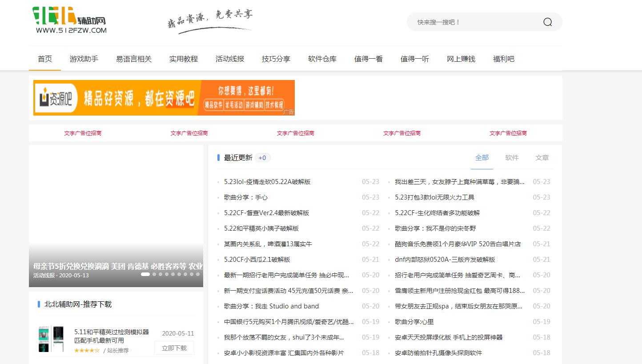Open 5.20CF小西瓜2.1破解版 post
642x364 pixels.
tap(257, 260)
